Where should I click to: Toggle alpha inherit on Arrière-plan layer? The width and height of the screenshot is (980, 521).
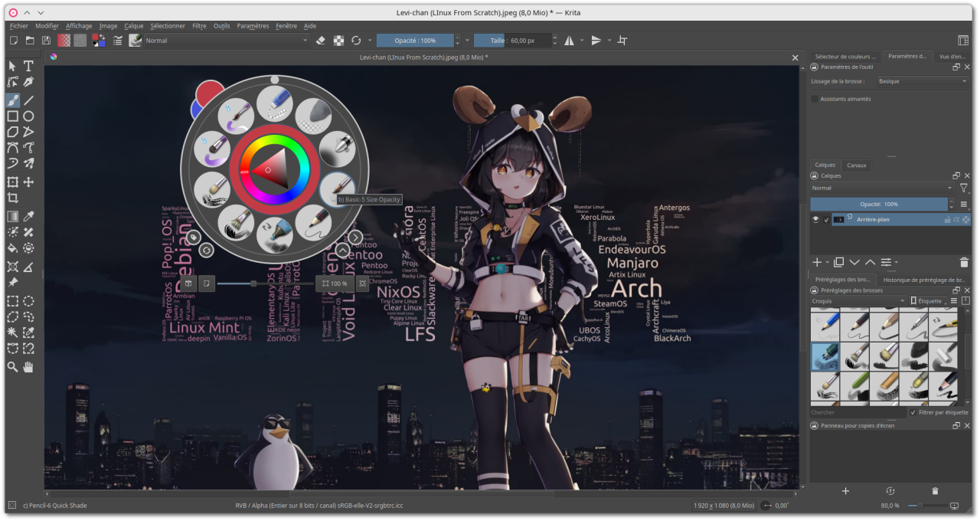pos(957,220)
